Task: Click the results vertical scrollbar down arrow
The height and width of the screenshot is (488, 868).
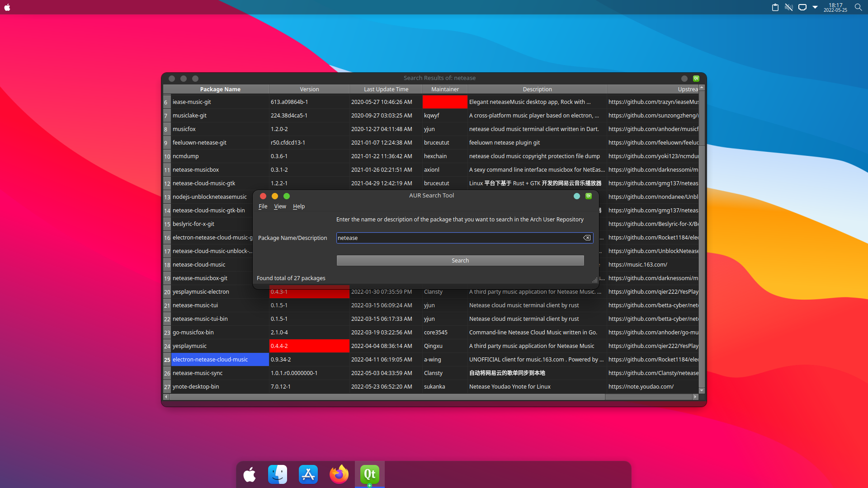Action: 702,390
